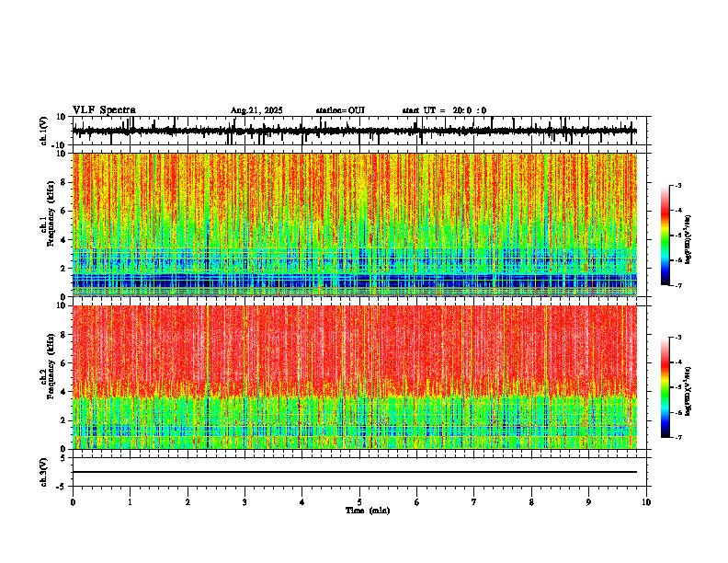Click time axis tick label "1"
This screenshot has height=563, width=728.
130,502
